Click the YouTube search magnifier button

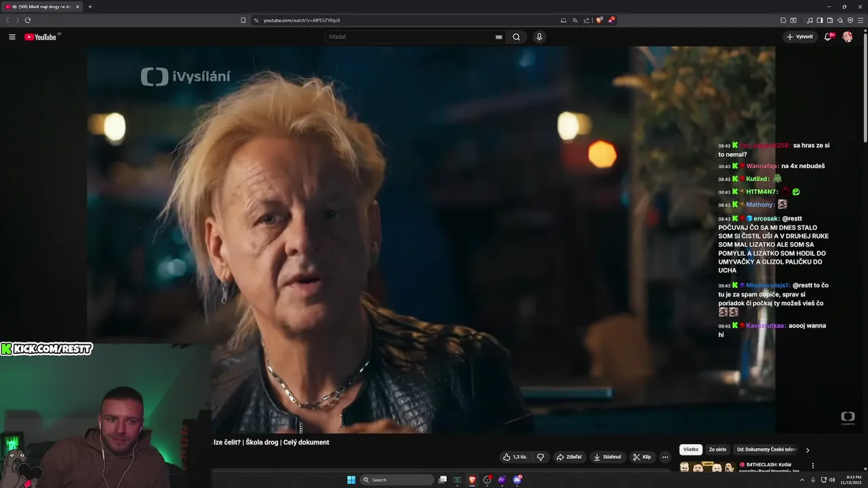pos(516,37)
